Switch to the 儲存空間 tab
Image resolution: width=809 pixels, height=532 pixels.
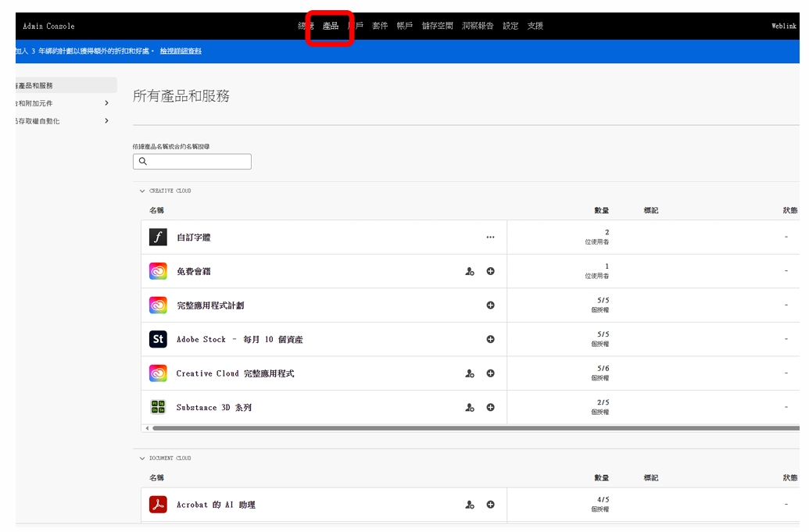[437, 26]
